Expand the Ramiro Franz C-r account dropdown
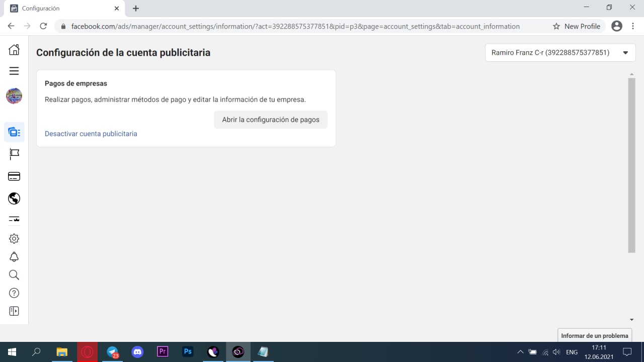 [x=560, y=53]
